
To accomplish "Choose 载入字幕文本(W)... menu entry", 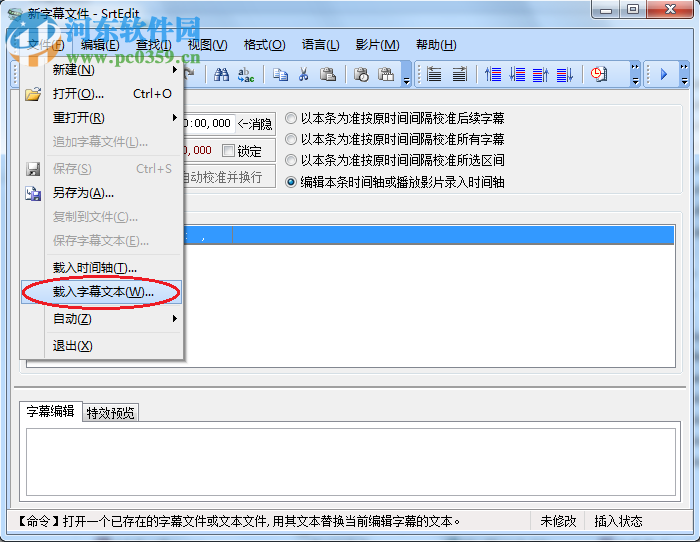I will click(x=102, y=292).
